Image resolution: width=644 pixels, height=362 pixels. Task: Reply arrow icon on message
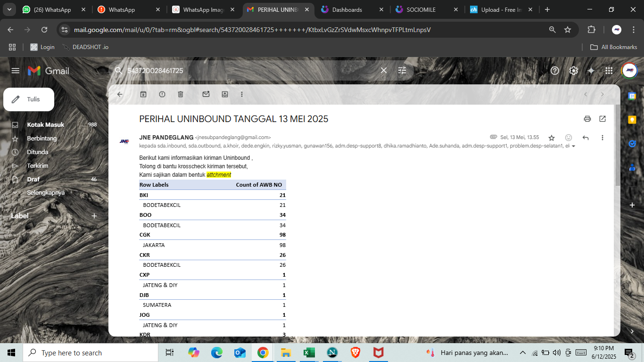586,138
